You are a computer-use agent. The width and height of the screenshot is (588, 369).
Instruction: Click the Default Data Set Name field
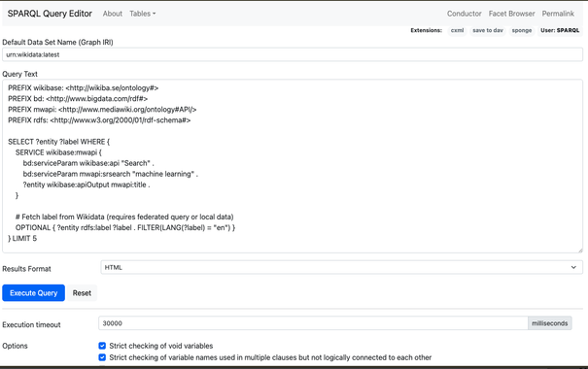pos(293,54)
